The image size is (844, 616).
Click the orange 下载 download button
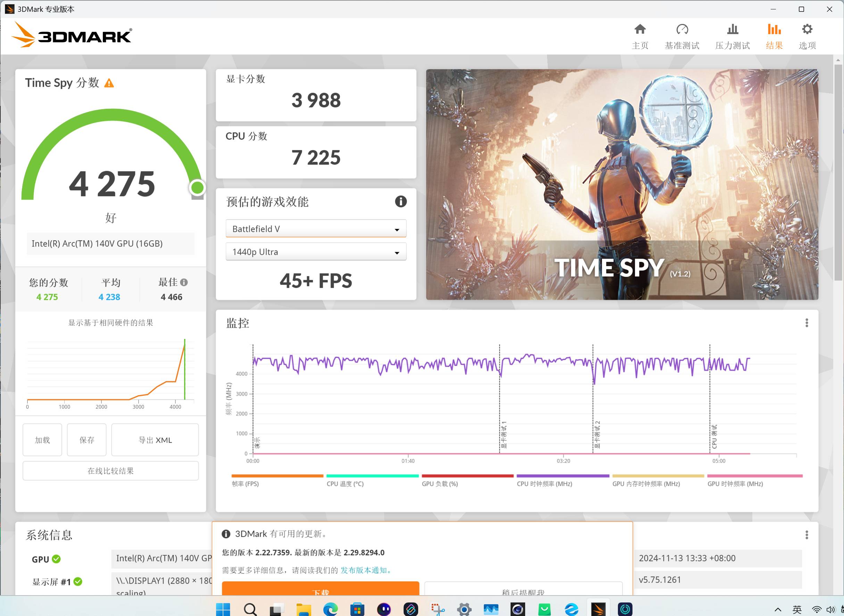[x=320, y=589]
